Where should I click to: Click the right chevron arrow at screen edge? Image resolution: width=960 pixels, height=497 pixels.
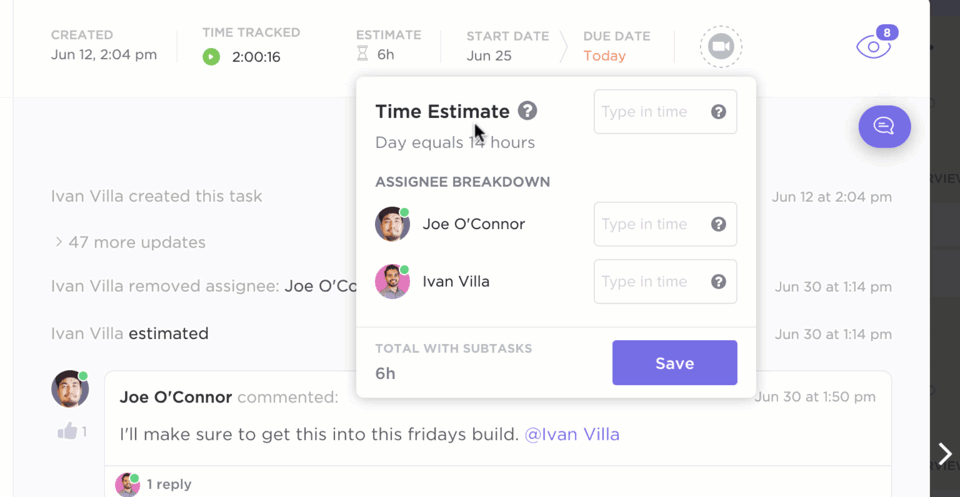[945, 454]
